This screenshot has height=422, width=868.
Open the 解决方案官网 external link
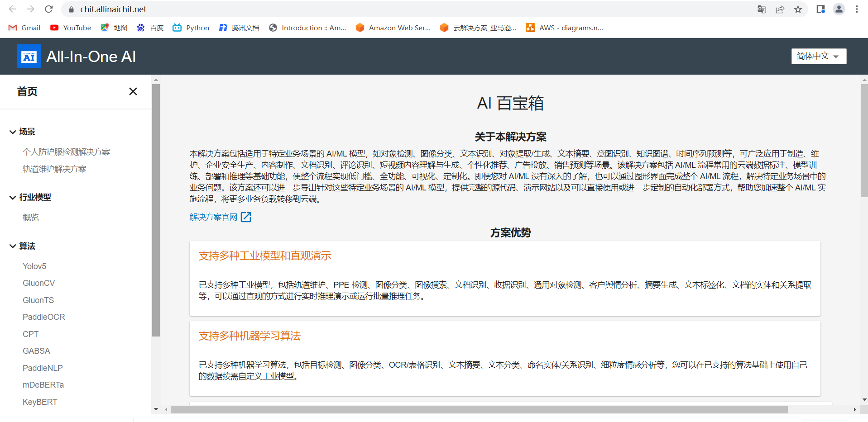click(220, 218)
